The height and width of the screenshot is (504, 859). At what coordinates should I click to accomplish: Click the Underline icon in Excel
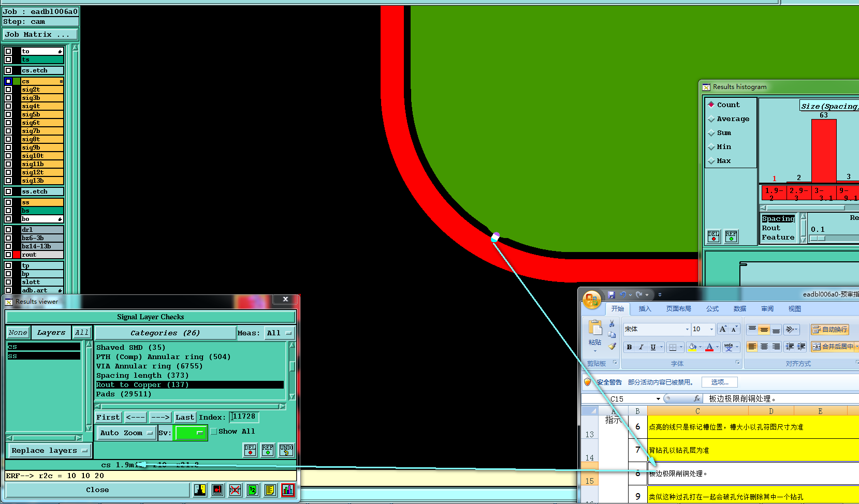[653, 347]
